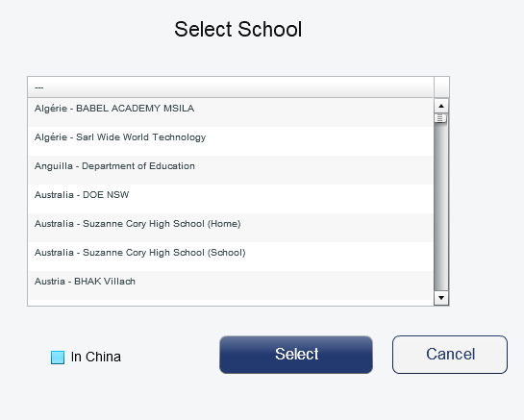Image resolution: width=524 pixels, height=420 pixels.
Task: Choose Algérie - Sarl Wide World Technology
Action: [x=231, y=141]
